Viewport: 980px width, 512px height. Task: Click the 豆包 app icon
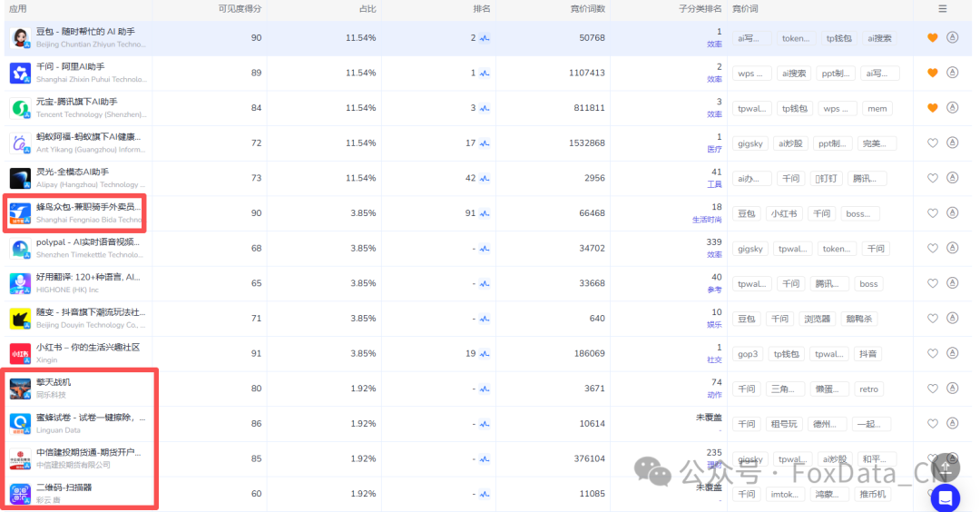20,38
